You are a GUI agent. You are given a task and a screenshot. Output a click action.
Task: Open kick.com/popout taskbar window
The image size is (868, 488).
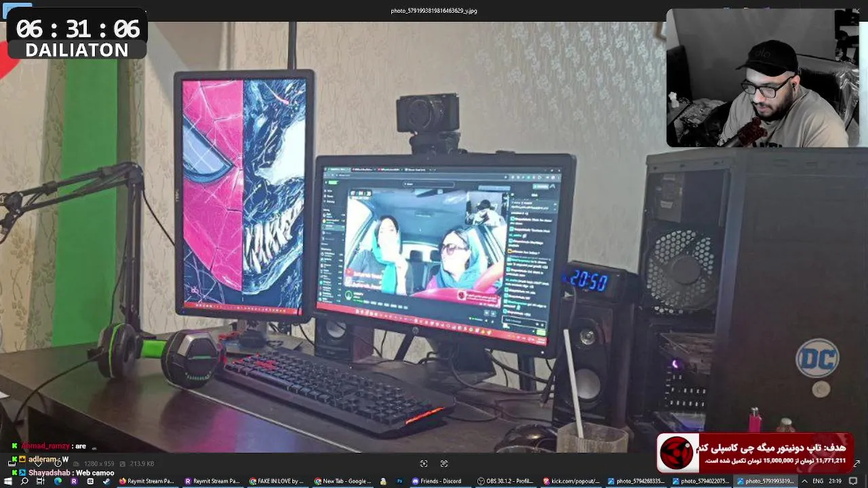[571, 481]
